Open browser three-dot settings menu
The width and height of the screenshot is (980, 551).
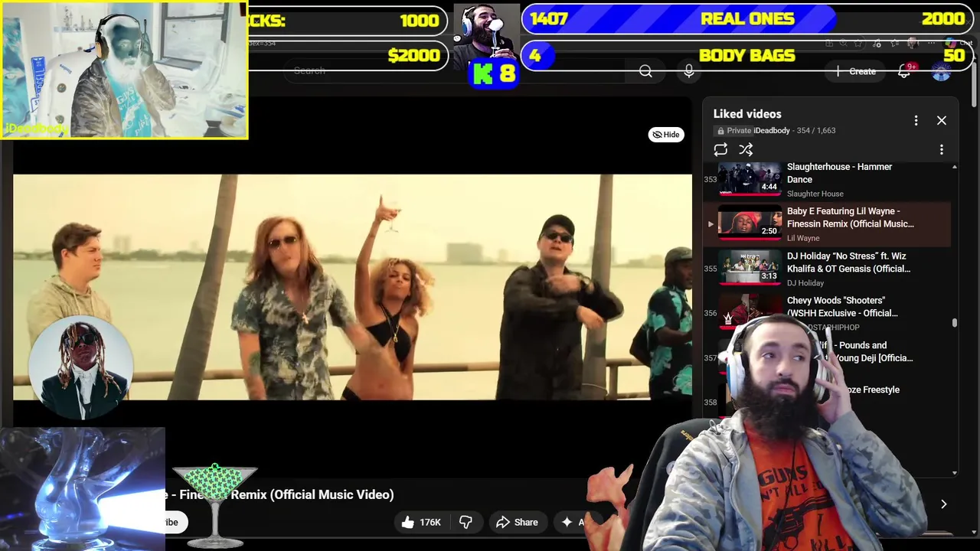931,44
